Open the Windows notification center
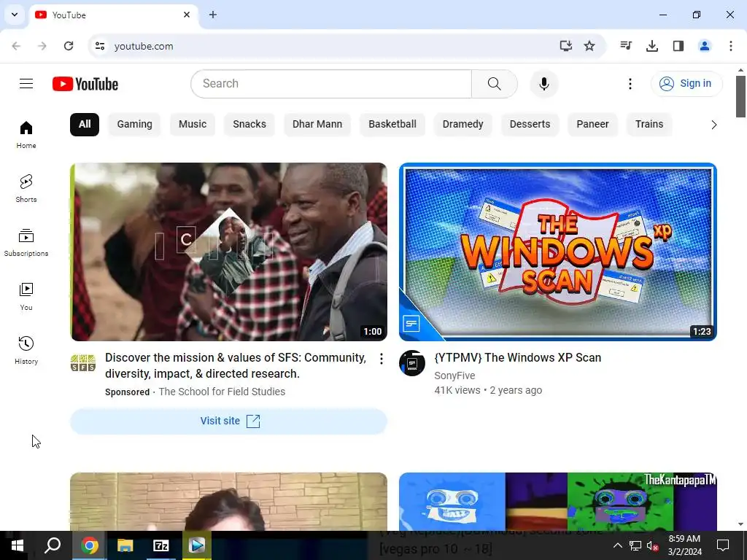 click(x=723, y=545)
